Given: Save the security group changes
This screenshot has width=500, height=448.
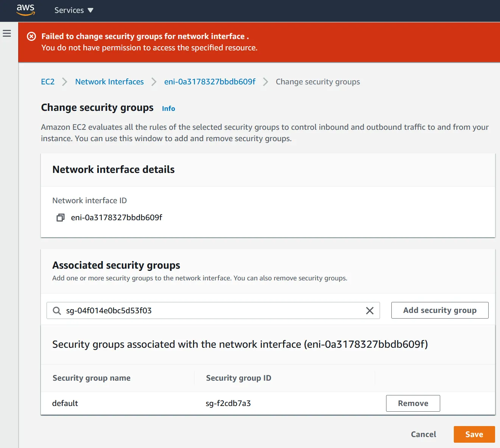Looking at the screenshot, I should [474, 434].
